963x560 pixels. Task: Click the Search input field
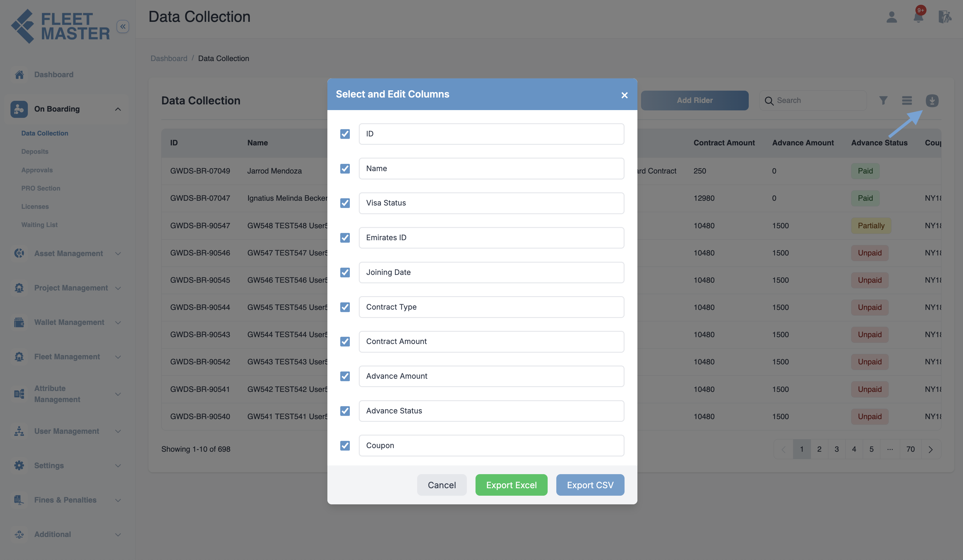click(x=813, y=101)
